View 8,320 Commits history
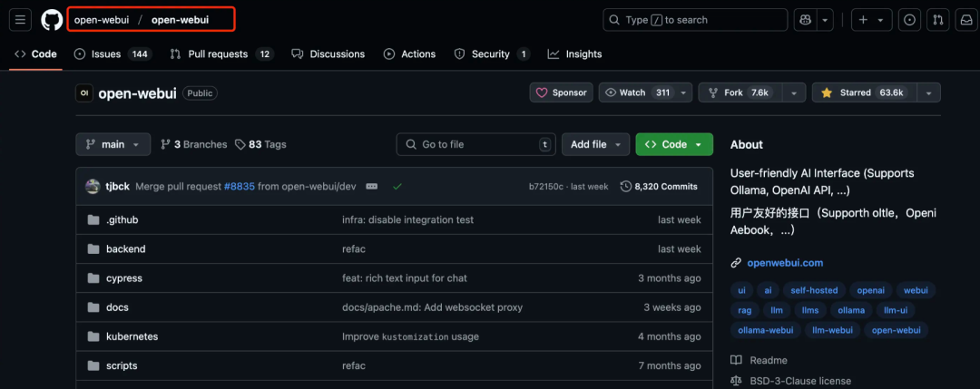The height and width of the screenshot is (389, 980). (659, 186)
